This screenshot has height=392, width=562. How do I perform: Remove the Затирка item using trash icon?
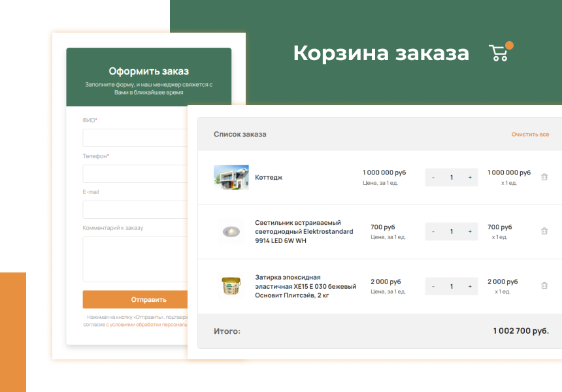(544, 286)
